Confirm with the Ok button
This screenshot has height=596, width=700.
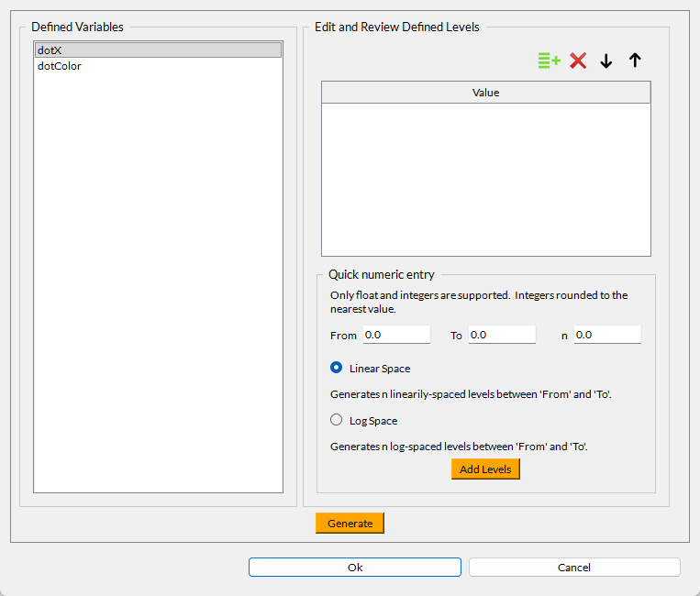click(355, 568)
